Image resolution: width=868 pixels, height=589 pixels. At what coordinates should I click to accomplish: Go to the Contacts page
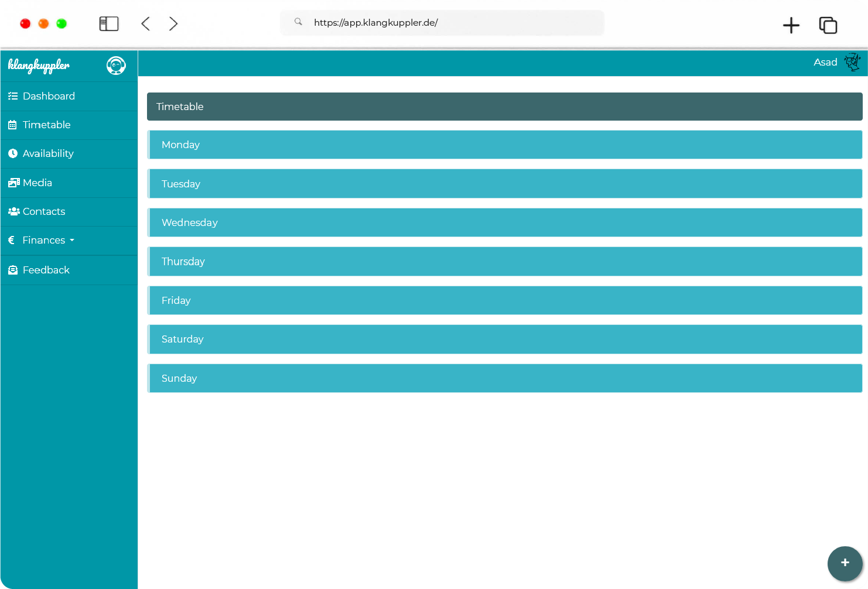click(44, 211)
